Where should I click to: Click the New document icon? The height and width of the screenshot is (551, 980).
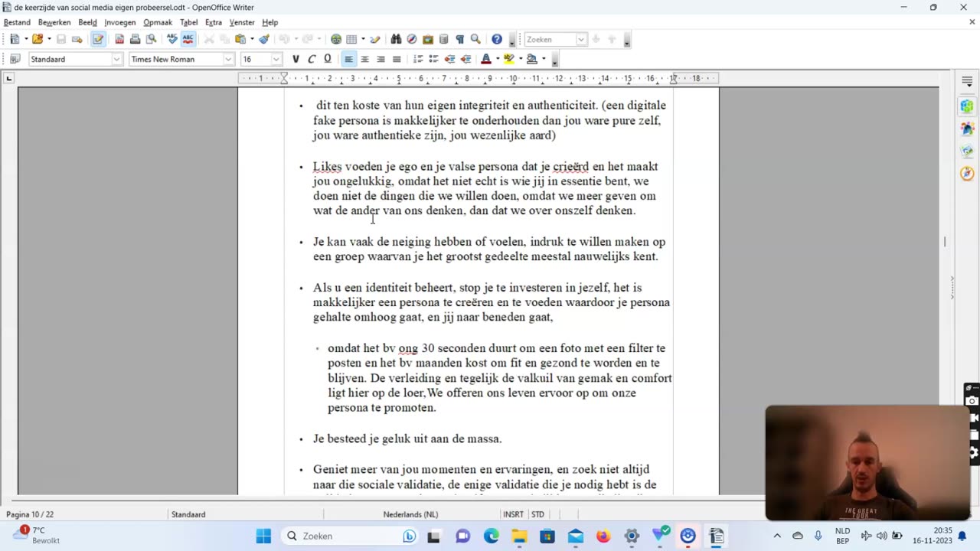tap(15, 39)
